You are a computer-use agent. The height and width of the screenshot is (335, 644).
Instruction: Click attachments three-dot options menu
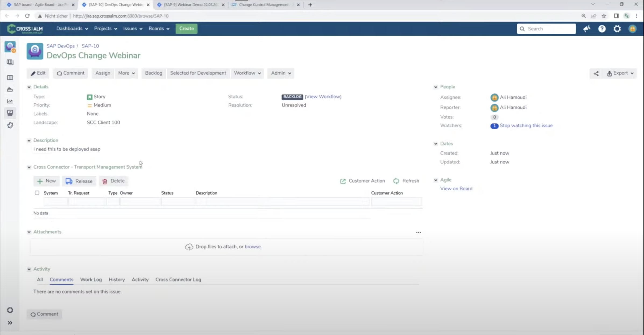click(x=418, y=232)
